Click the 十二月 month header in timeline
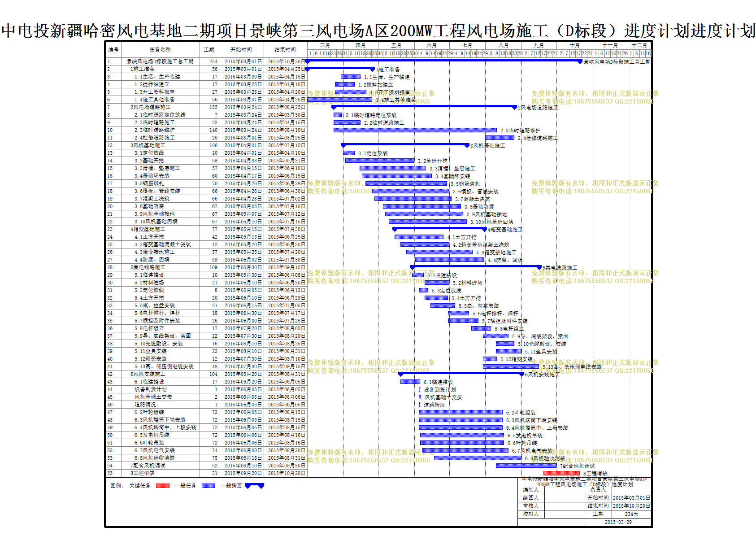756x549 pixels. pos(639,45)
